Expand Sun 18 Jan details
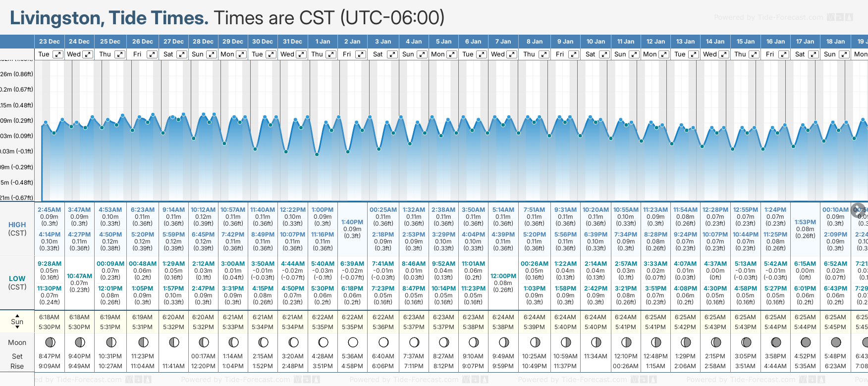 coord(843,54)
